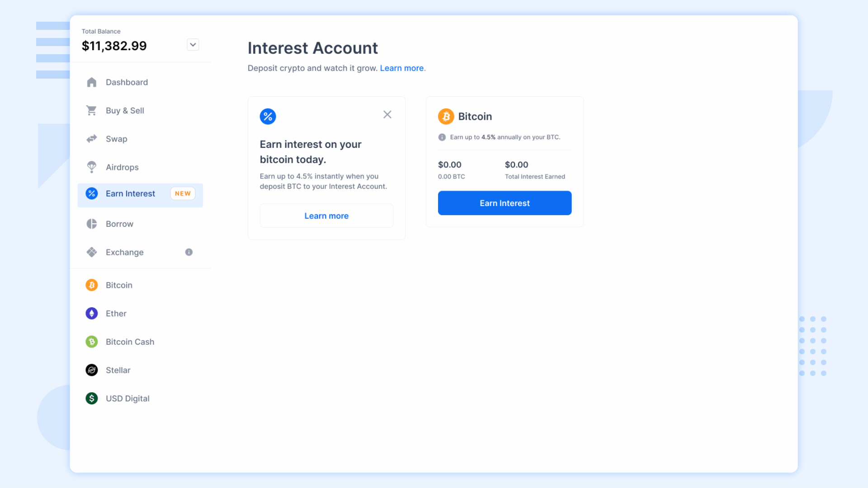Click the Buy & Sell cart icon
The height and width of the screenshot is (488, 868).
[x=92, y=111]
